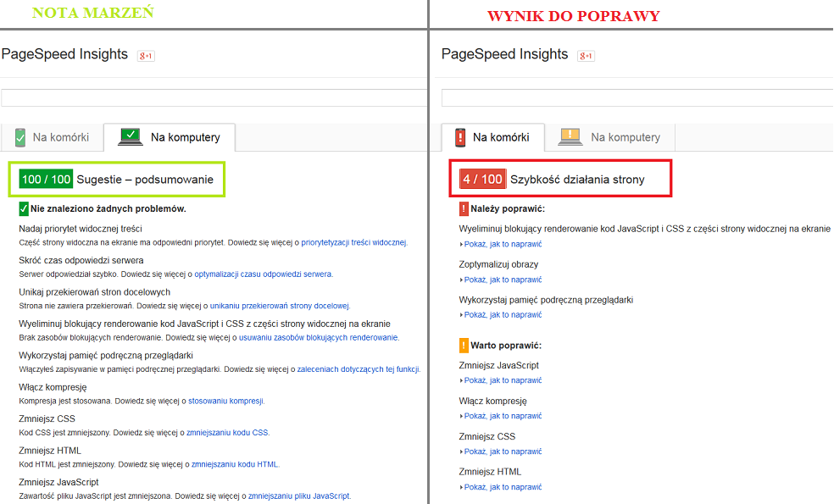Expand 'Pokaż, jak to naprawić' under Włącz kompresję
Viewport: 834px width, 504px height.
pyautogui.click(x=501, y=416)
